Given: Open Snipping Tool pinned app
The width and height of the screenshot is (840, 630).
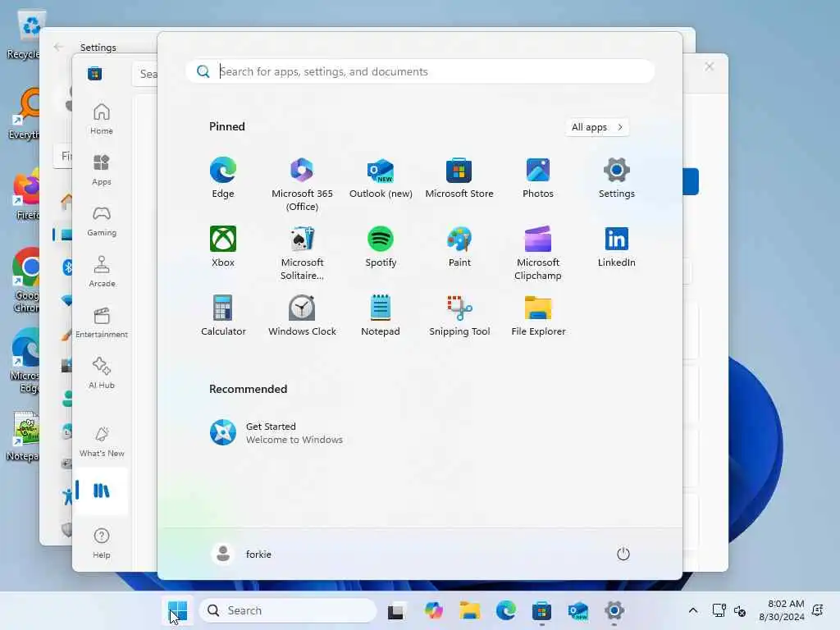Looking at the screenshot, I should pyautogui.click(x=459, y=316).
